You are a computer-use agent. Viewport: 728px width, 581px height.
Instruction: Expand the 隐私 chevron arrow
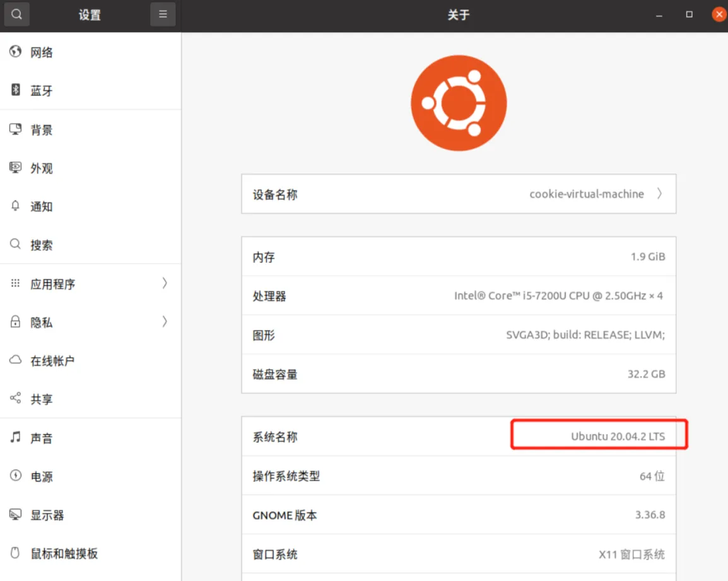165,322
